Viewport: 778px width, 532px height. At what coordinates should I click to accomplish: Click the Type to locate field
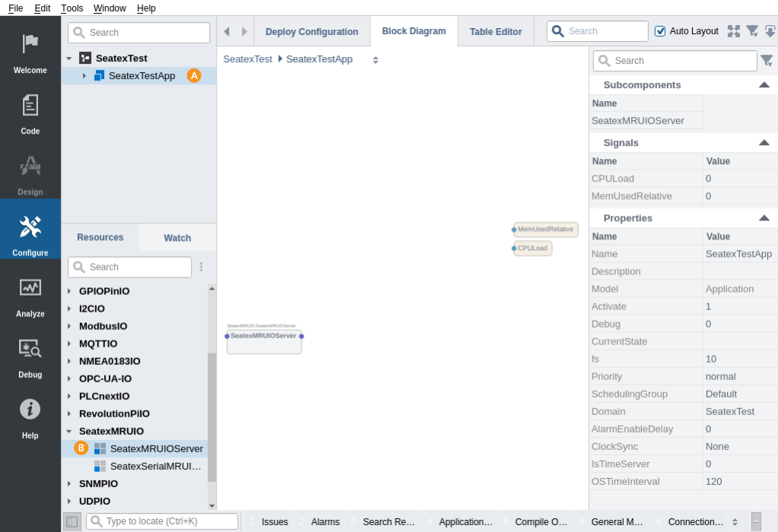(169, 521)
